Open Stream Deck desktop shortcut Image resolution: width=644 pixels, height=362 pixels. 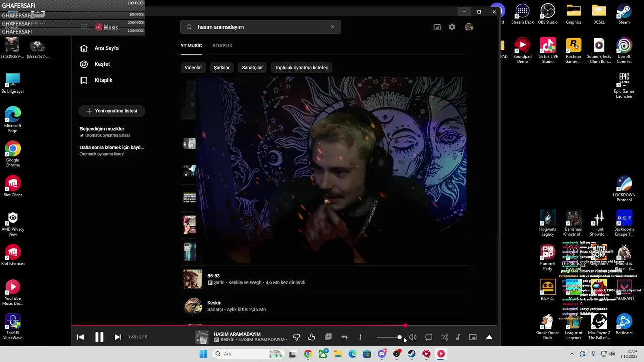(x=522, y=14)
